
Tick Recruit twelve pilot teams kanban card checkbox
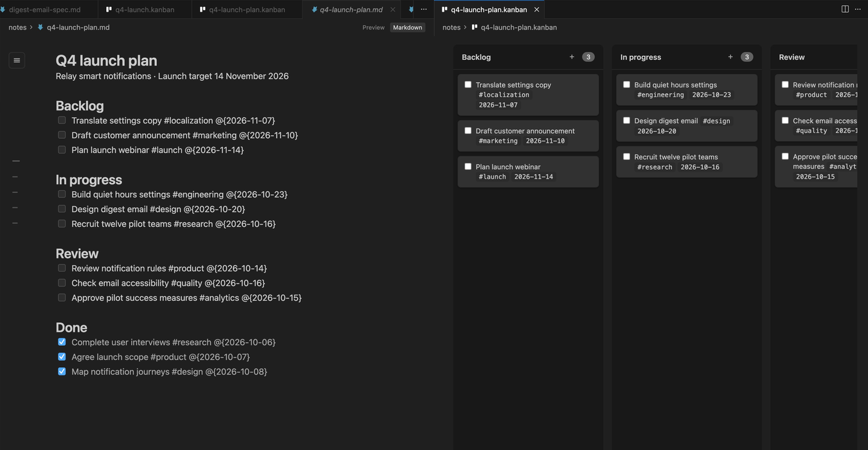pyautogui.click(x=627, y=156)
